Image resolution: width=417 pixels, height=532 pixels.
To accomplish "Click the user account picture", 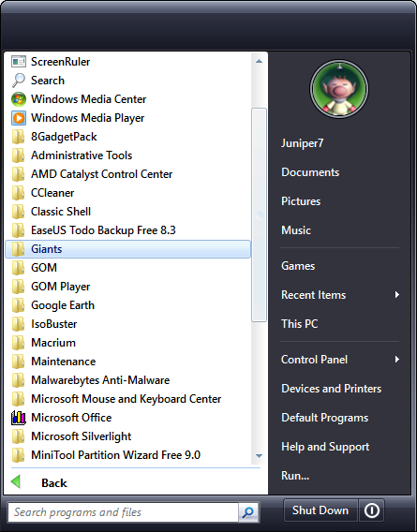I will [x=339, y=89].
